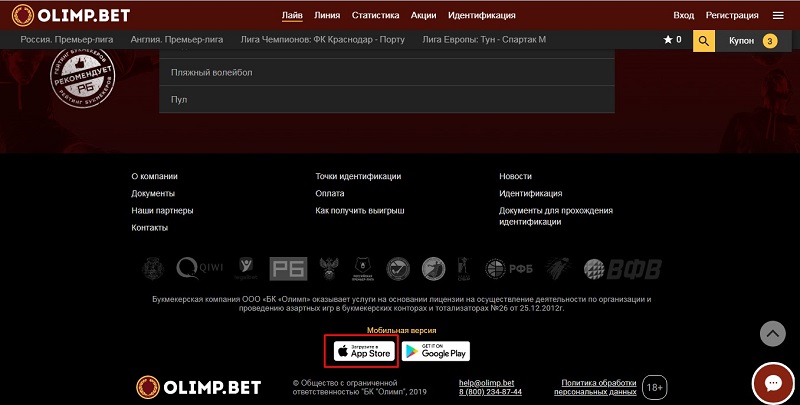Select the Пул sport row
This screenshot has height=405, width=800.
(x=387, y=99)
